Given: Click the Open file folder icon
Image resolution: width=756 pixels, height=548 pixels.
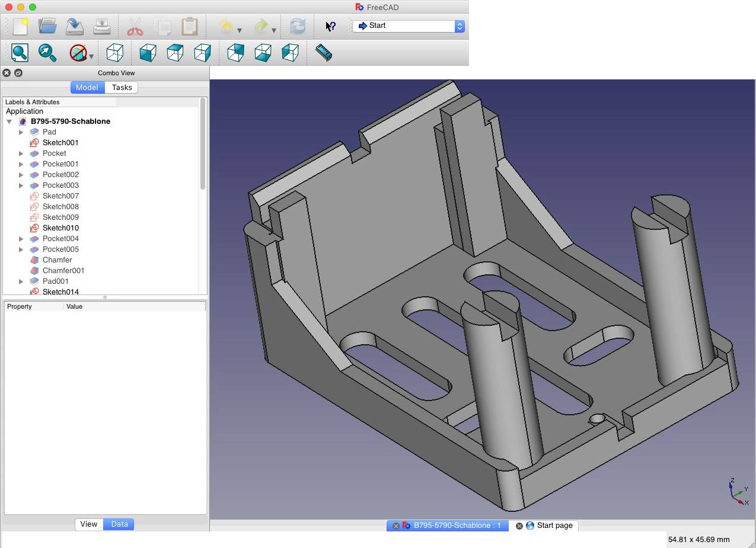Looking at the screenshot, I should 47,27.
